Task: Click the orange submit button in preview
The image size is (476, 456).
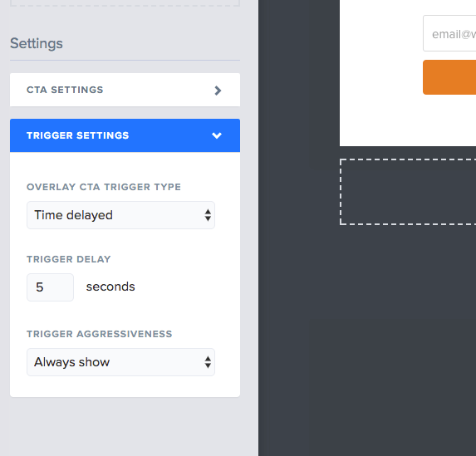Action: tap(449, 77)
